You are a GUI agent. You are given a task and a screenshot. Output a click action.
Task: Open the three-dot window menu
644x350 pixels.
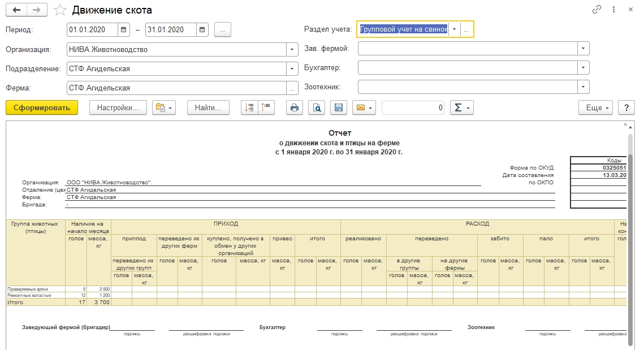pyautogui.click(x=613, y=10)
